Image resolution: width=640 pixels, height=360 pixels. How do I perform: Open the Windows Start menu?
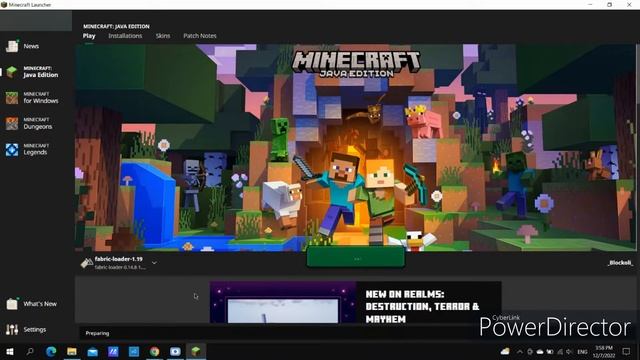coord(10,351)
